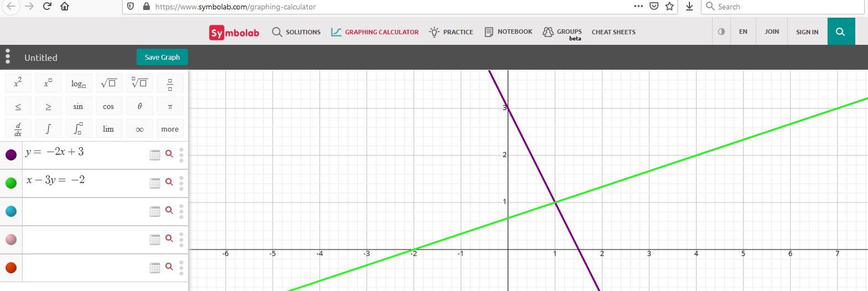
Task: Open options dots in pink dot row
Action: [181, 240]
